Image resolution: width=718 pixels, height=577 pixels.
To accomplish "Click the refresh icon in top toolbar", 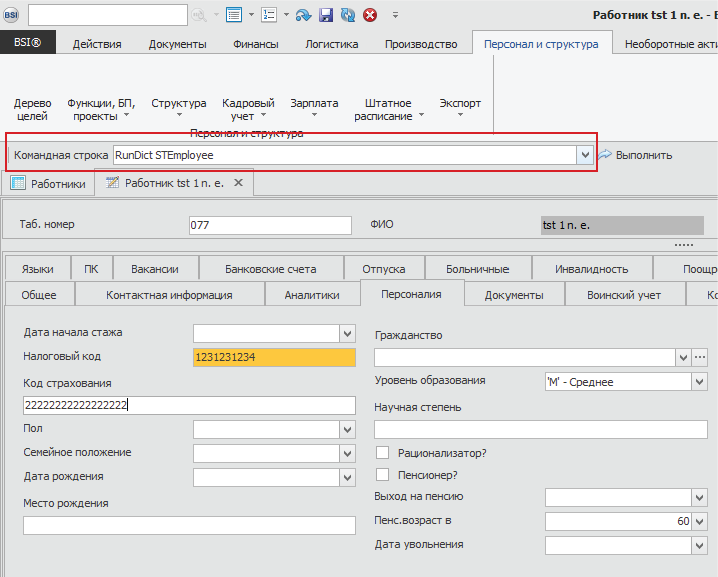I will click(x=347, y=15).
